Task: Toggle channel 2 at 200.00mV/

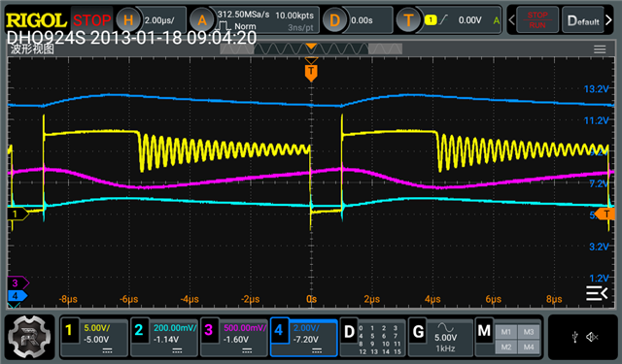Action: point(164,337)
